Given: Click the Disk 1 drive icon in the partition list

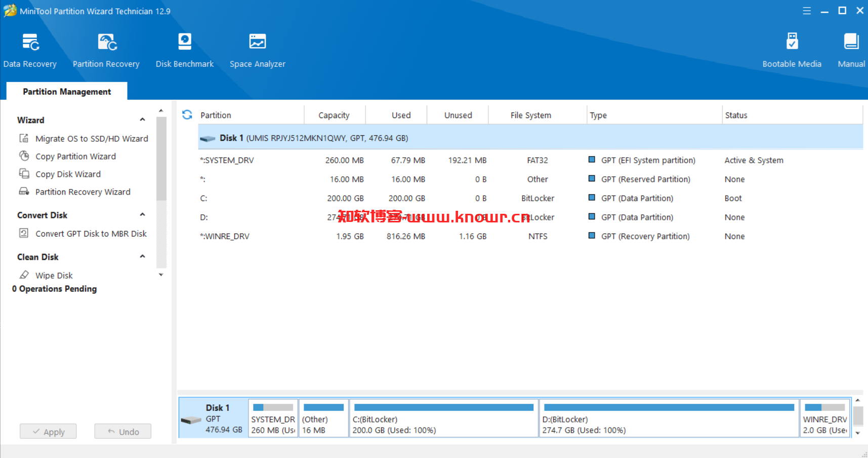Looking at the screenshot, I should pyautogui.click(x=208, y=138).
